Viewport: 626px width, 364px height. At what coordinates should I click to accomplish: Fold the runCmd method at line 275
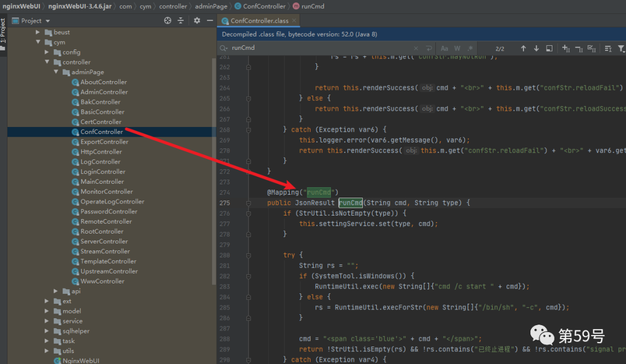(248, 203)
